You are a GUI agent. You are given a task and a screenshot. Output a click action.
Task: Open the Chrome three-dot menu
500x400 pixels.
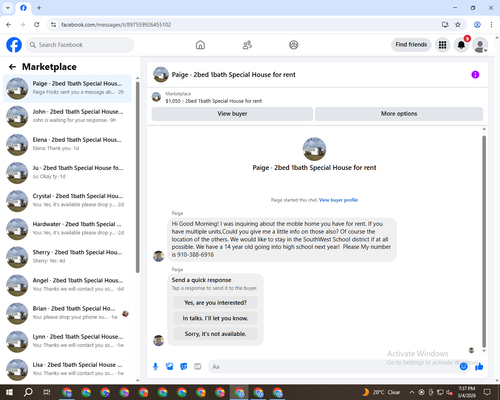[x=491, y=25]
